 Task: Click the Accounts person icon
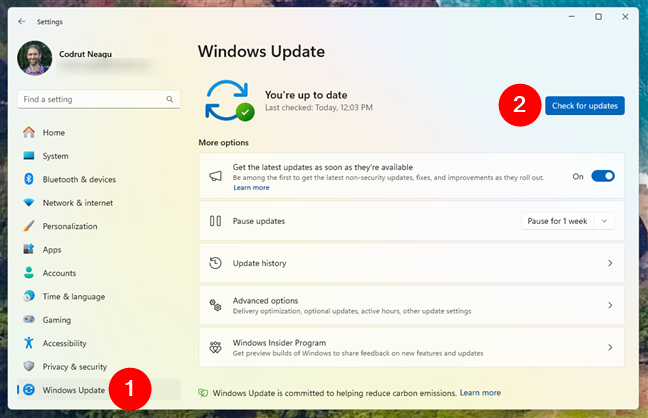pyautogui.click(x=29, y=273)
